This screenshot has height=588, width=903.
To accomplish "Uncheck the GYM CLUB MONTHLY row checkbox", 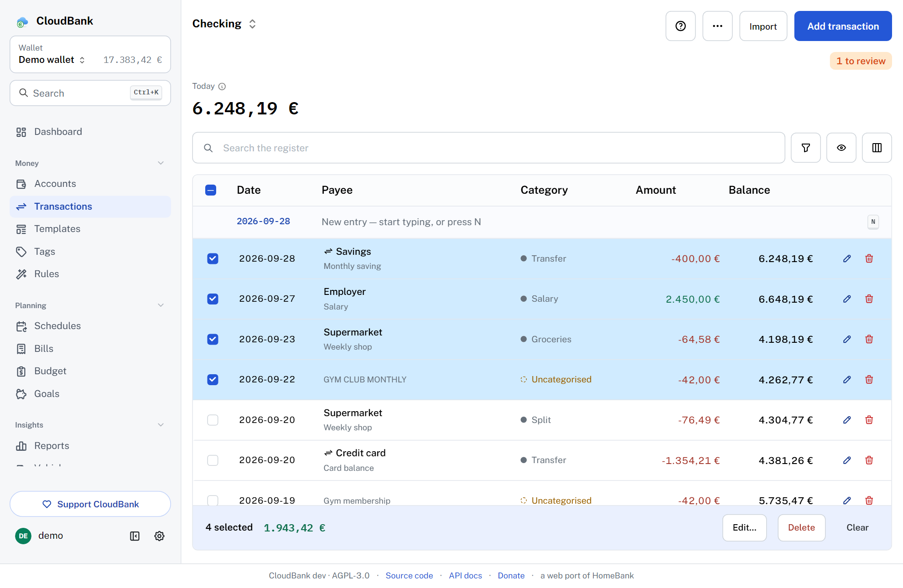I will [x=213, y=379].
